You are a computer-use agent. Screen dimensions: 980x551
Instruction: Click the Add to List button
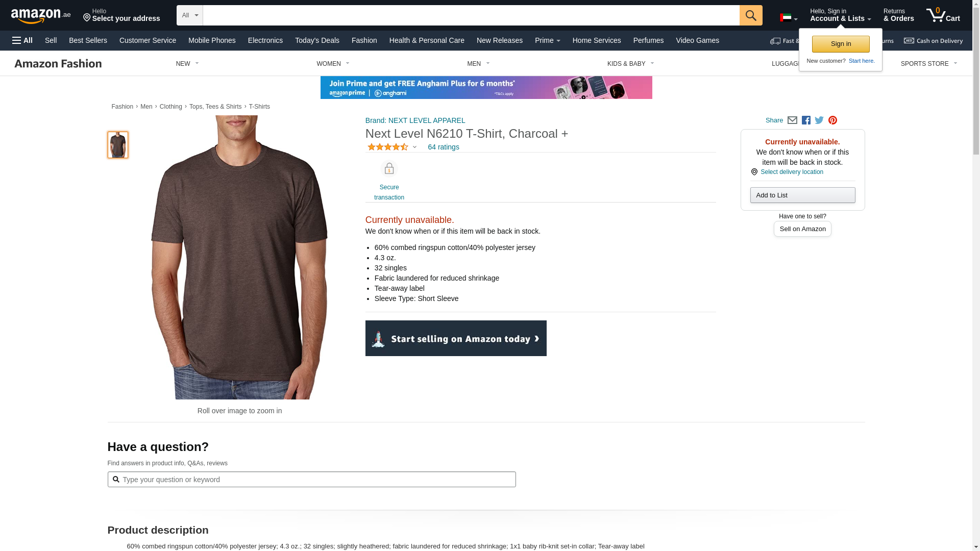[802, 195]
